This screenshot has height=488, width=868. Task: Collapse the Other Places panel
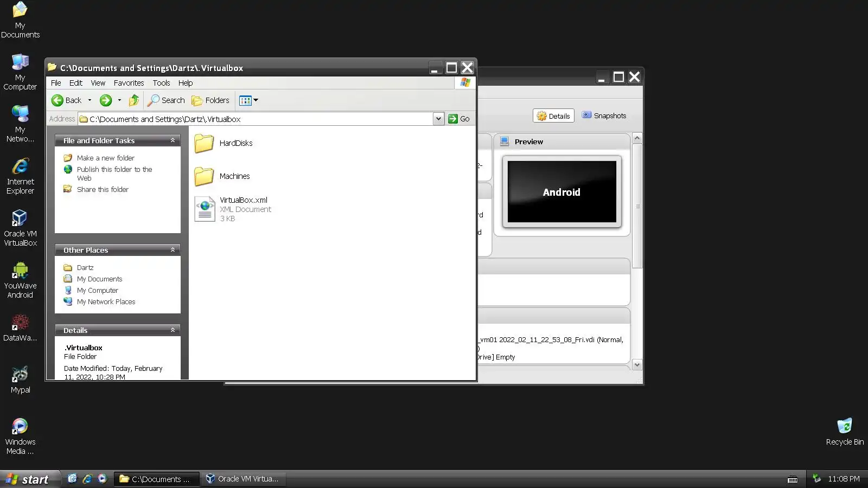pyautogui.click(x=173, y=250)
